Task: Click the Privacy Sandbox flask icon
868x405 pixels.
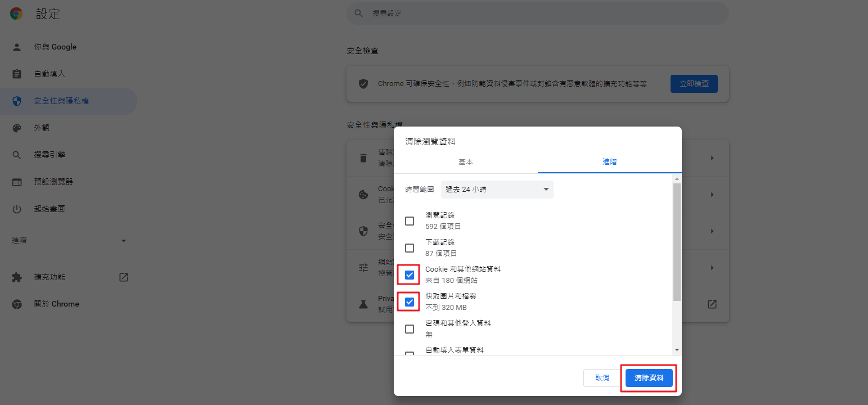Action: tap(363, 304)
